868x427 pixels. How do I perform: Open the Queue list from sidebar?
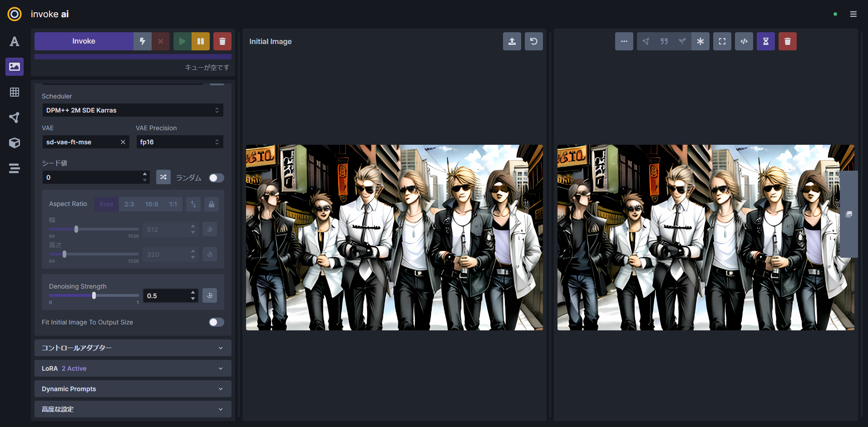15,168
